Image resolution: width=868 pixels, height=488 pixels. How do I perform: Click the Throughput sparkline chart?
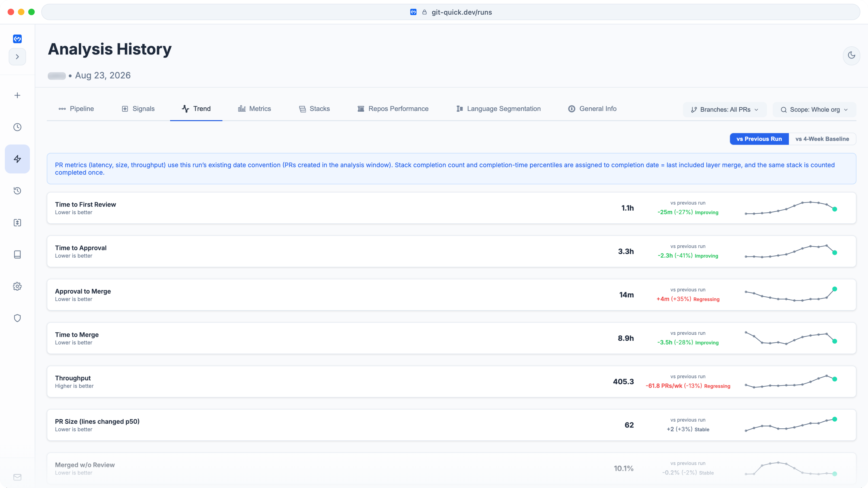pos(790,381)
